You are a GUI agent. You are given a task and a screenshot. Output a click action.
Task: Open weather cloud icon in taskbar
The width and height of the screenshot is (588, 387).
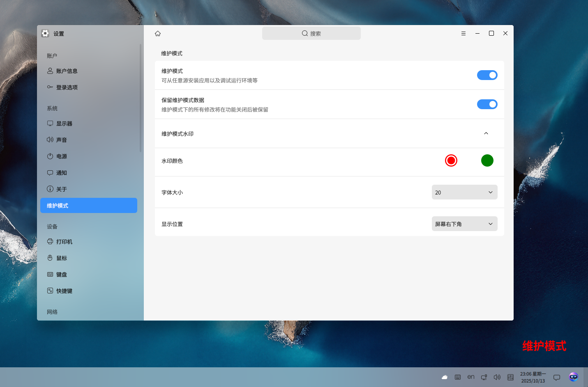click(x=445, y=377)
